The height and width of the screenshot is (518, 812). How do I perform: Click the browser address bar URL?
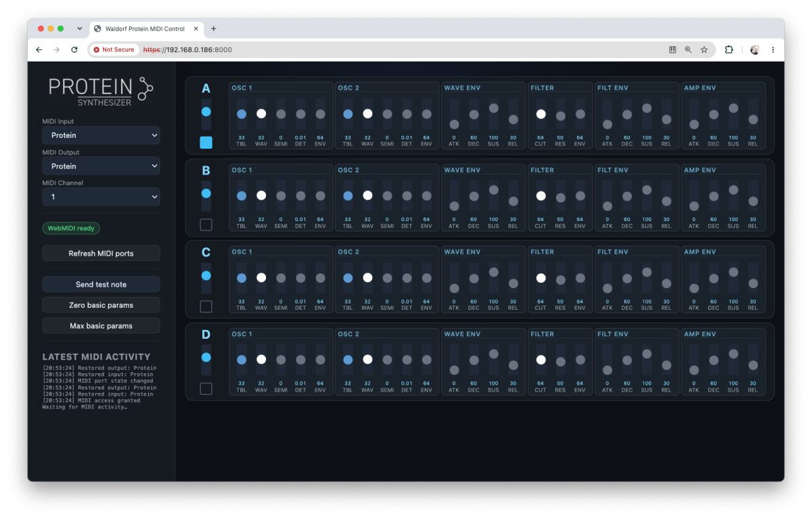point(187,50)
